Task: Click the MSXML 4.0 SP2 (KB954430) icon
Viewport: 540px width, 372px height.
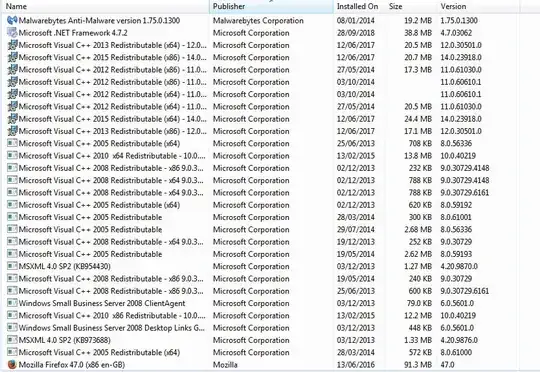Action: [x=12, y=266]
